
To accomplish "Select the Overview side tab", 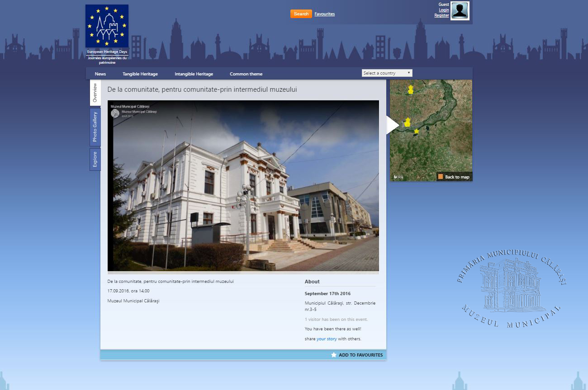I will [x=95, y=93].
